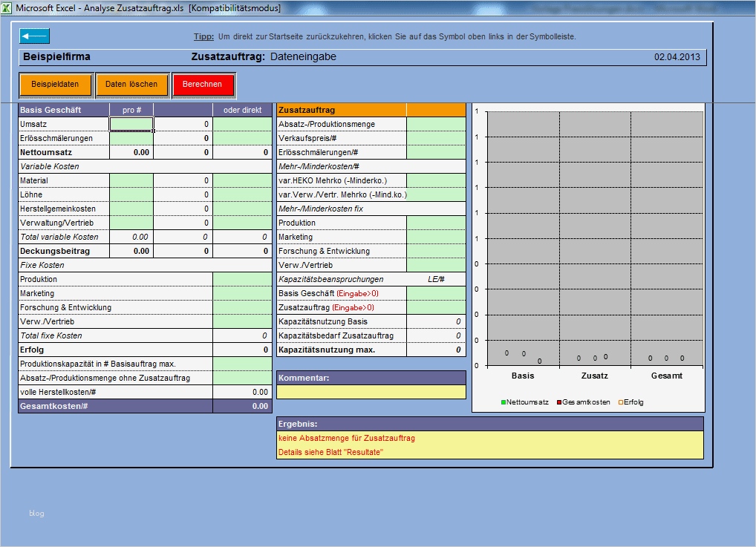Select Zusatzauftrag Forschung & Entwicklung input
The width and height of the screenshot is (756, 547).
tap(437, 251)
